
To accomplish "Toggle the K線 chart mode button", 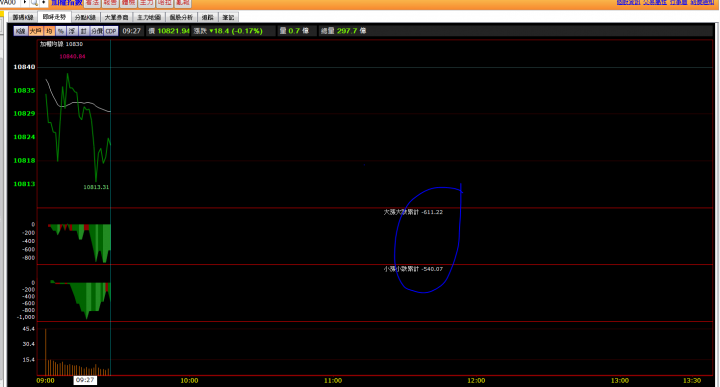I will [x=20, y=31].
